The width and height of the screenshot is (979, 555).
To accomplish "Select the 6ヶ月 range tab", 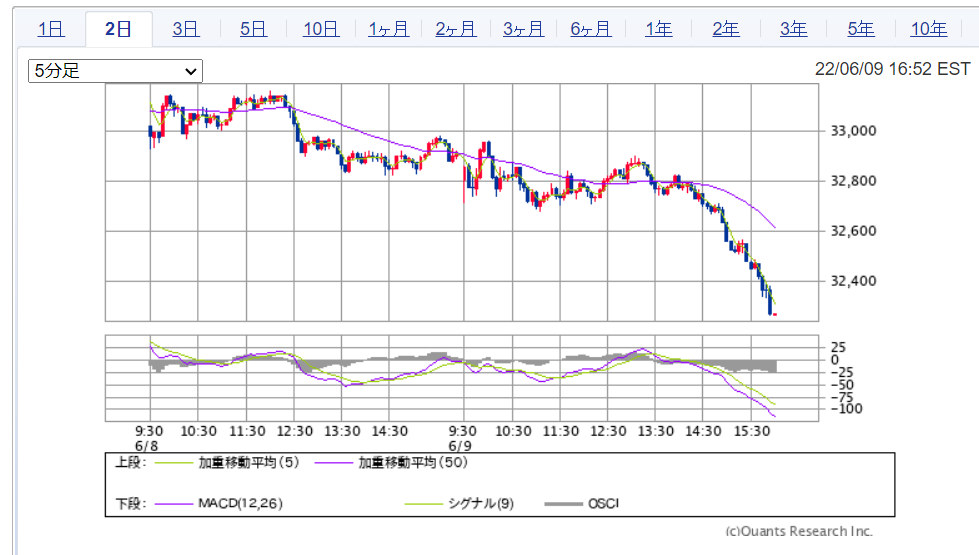I will (590, 29).
